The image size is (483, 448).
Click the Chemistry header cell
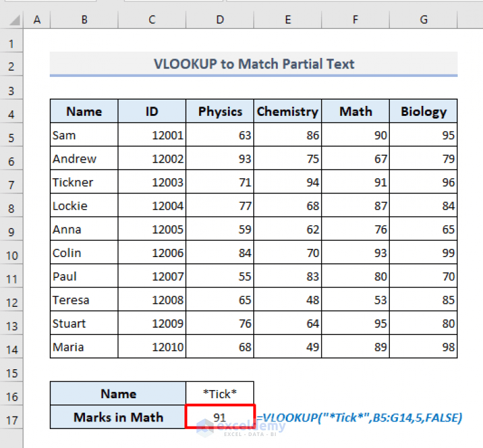288,112
